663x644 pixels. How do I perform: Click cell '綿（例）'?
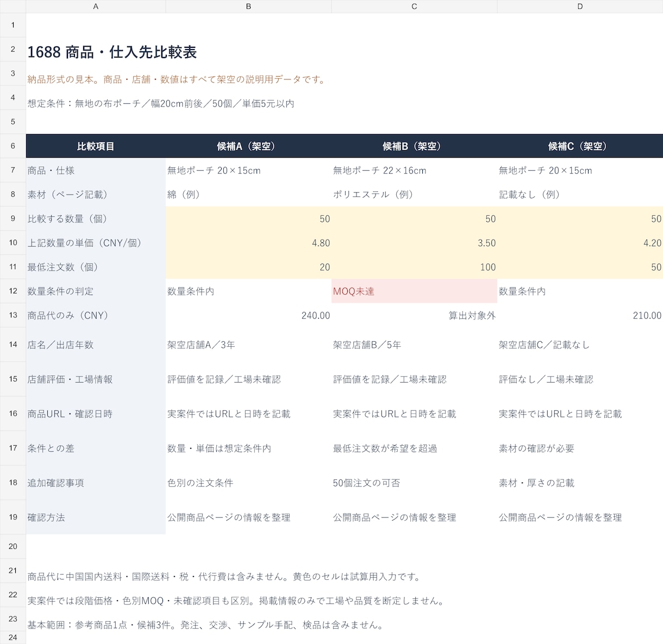[248, 194]
